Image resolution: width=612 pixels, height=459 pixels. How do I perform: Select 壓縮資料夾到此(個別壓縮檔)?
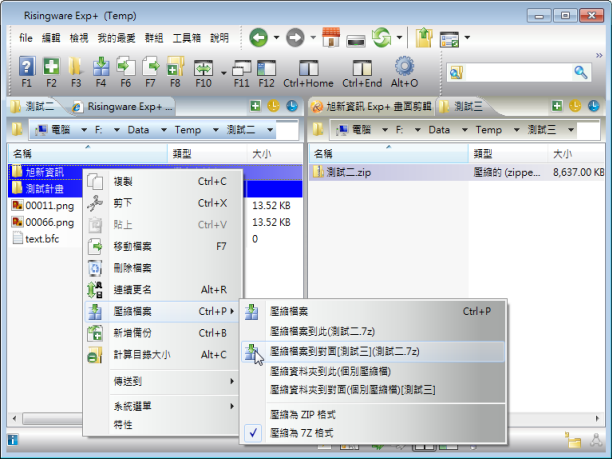pos(374,371)
